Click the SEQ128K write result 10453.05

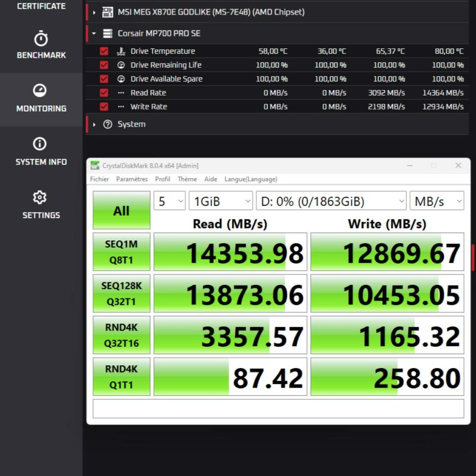[387, 294]
